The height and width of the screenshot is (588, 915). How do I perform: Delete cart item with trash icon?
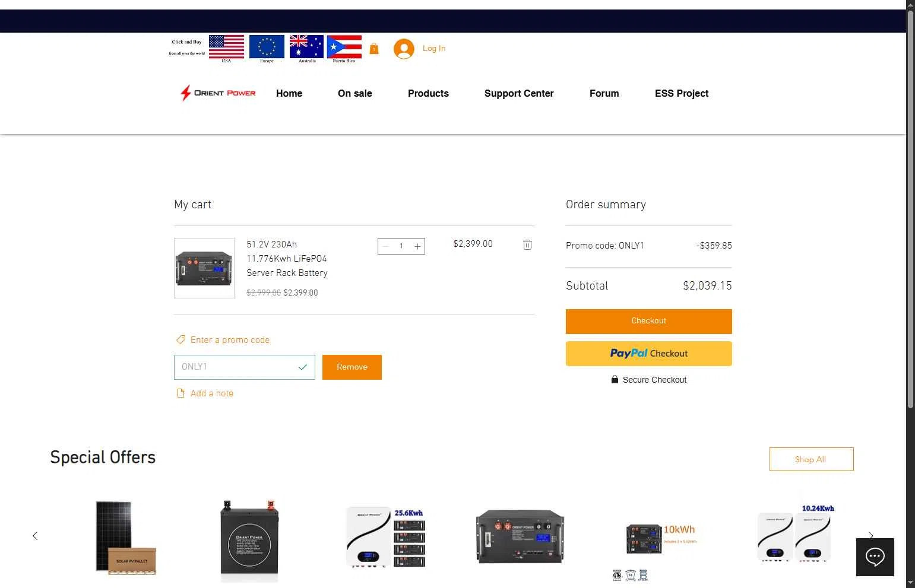coord(527,244)
